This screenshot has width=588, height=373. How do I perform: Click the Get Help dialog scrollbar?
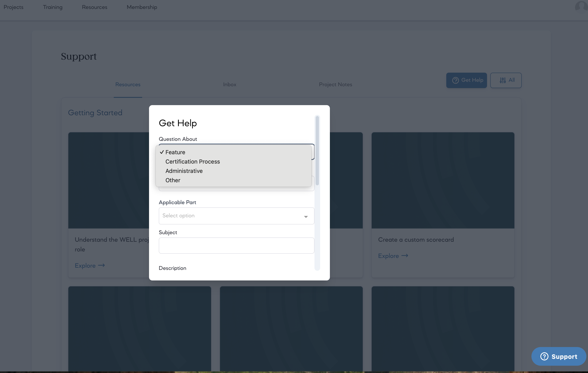(x=317, y=151)
